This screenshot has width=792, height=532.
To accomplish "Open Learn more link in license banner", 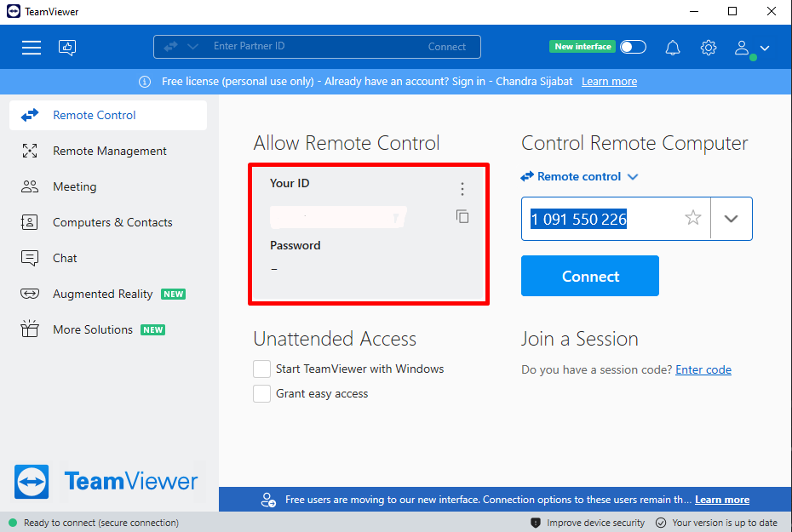I will [x=609, y=81].
